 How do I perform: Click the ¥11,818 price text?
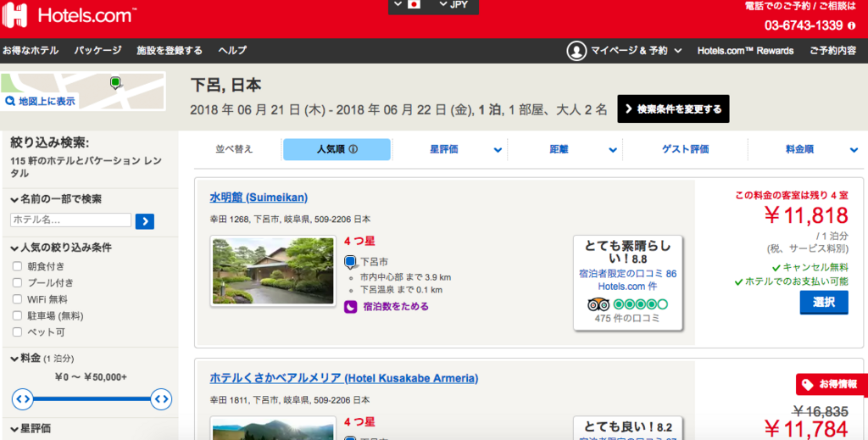coord(806,215)
